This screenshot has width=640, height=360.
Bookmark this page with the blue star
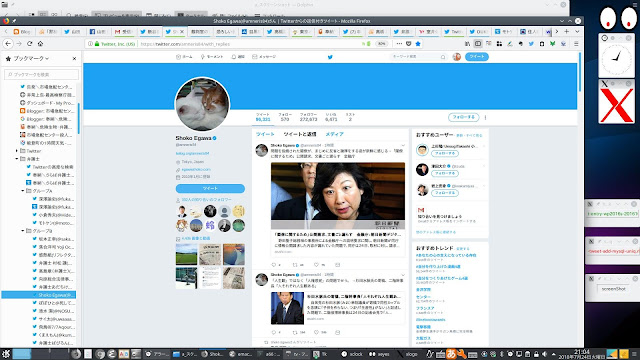point(418,44)
